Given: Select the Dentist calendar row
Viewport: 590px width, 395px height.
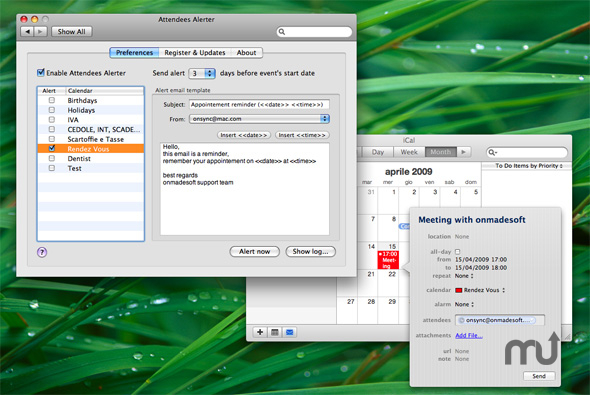Looking at the screenshot, I should coord(91,158).
